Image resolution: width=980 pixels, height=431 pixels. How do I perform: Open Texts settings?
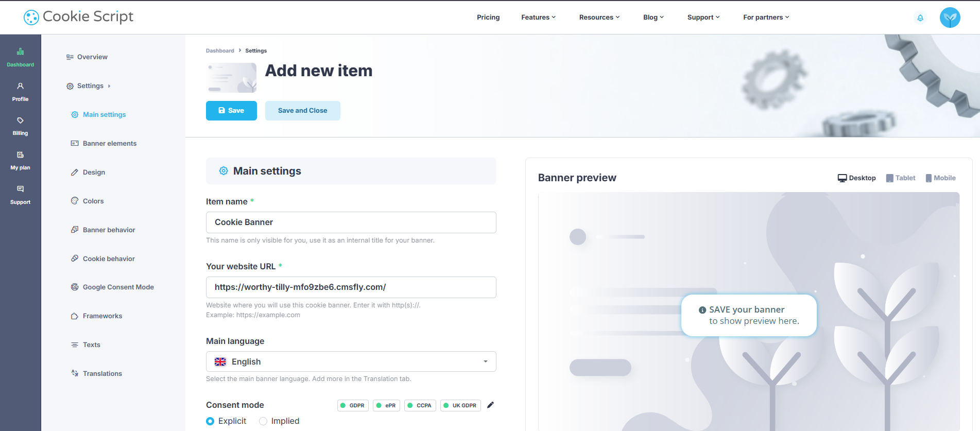[x=92, y=345]
